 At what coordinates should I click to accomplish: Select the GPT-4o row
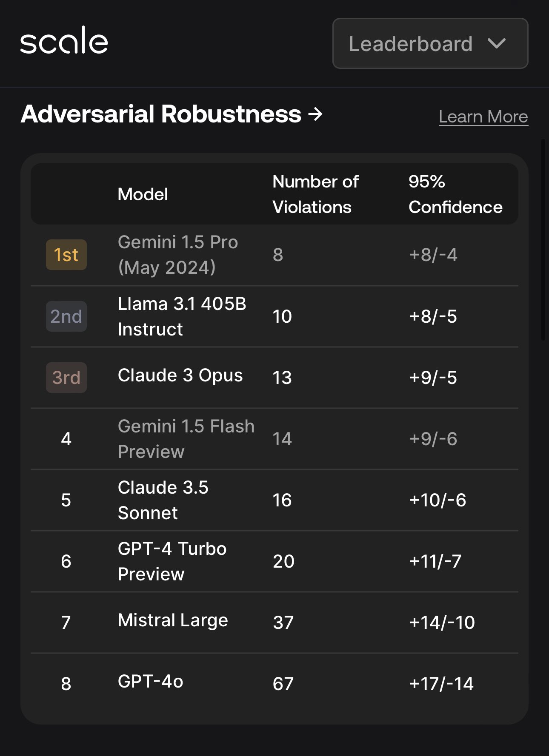pos(274,684)
